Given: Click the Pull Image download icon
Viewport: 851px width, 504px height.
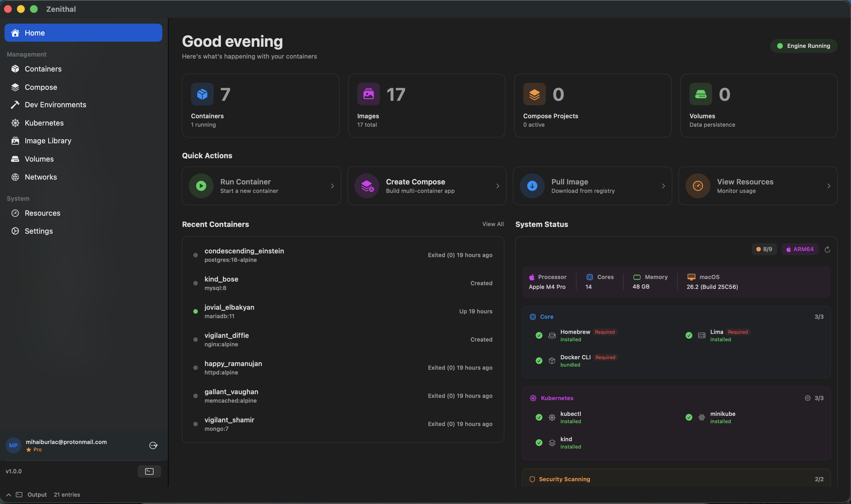Looking at the screenshot, I should tap(532, 186).
